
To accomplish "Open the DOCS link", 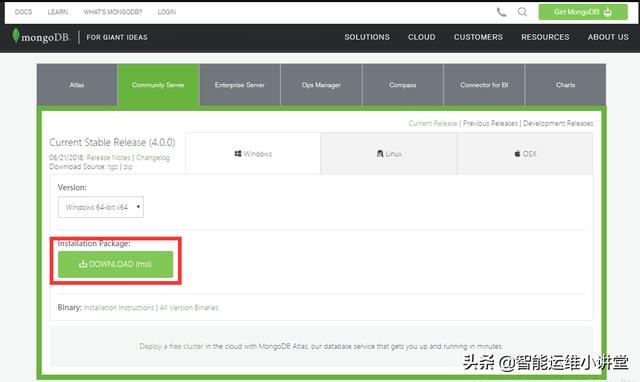I will point(23,12).
